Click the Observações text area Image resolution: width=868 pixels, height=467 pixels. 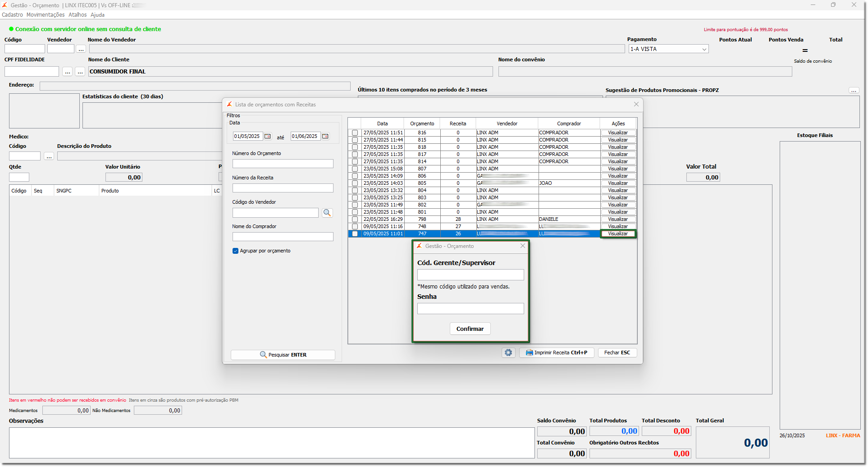tap(272, 443)
